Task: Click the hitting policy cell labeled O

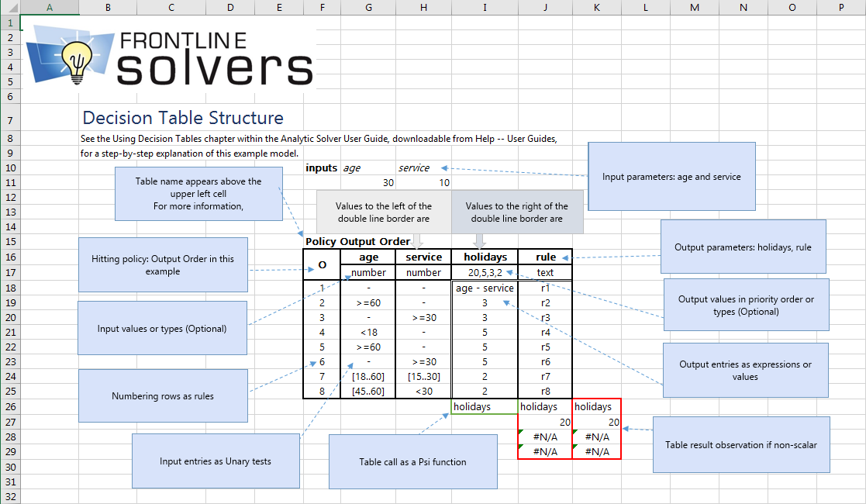Action: click(x=322, y=265)
